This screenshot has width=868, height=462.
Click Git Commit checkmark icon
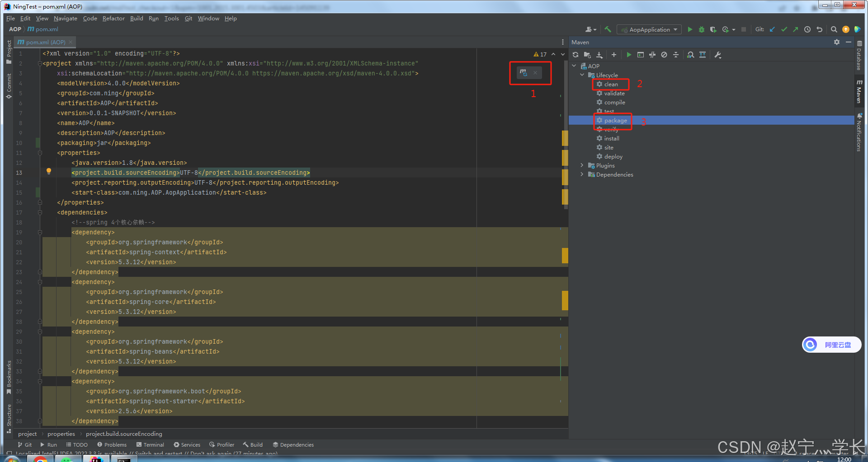point(784,29)
